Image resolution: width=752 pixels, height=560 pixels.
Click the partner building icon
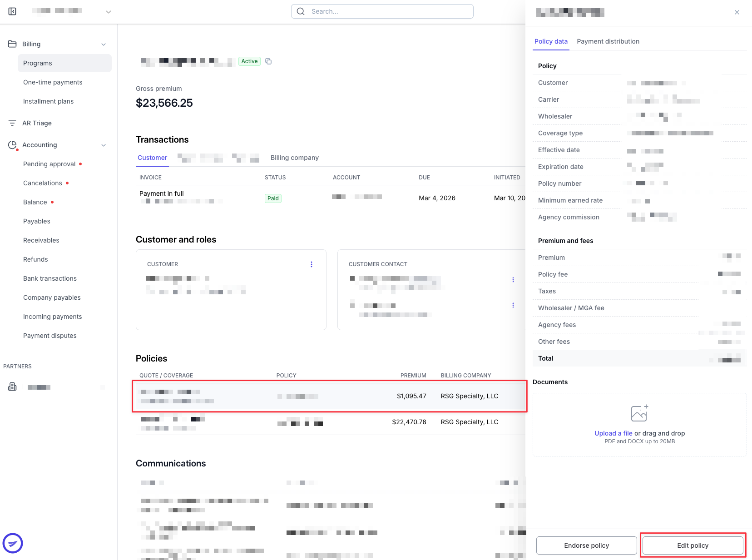click(12, 387)
